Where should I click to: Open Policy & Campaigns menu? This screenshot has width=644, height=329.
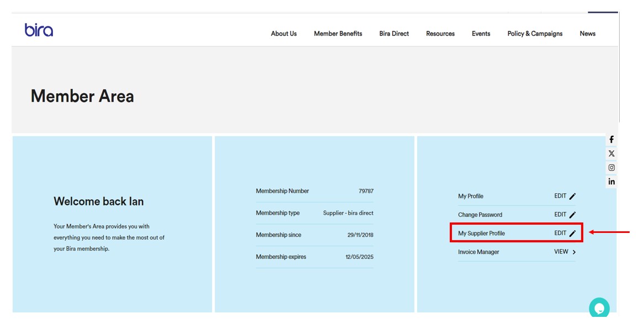coord(535,34)
